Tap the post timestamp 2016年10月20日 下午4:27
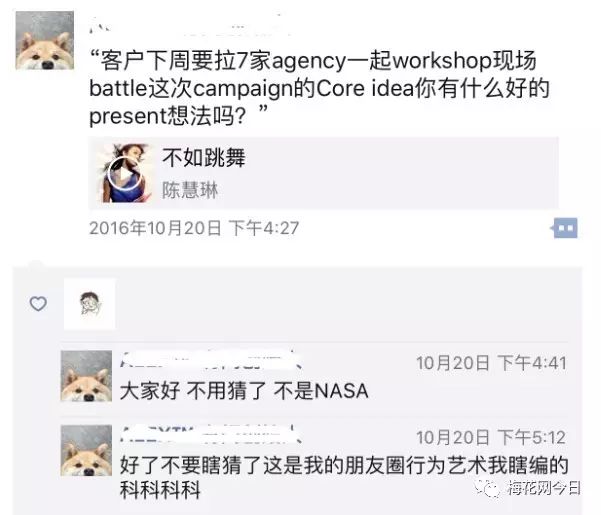 194,228
